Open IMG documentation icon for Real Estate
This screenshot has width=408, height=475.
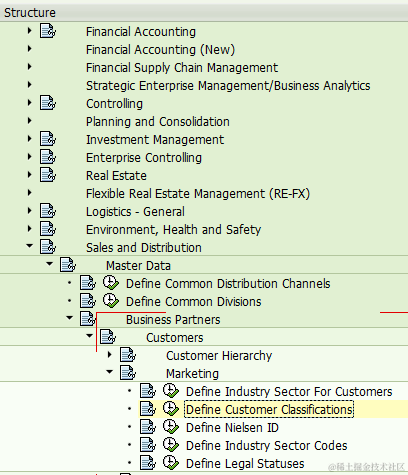coord(48,175)
